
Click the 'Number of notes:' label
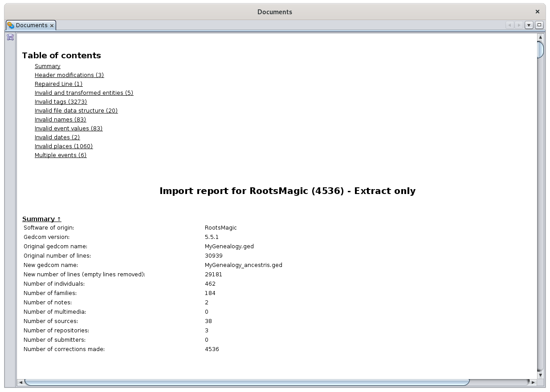pos(48,303)
